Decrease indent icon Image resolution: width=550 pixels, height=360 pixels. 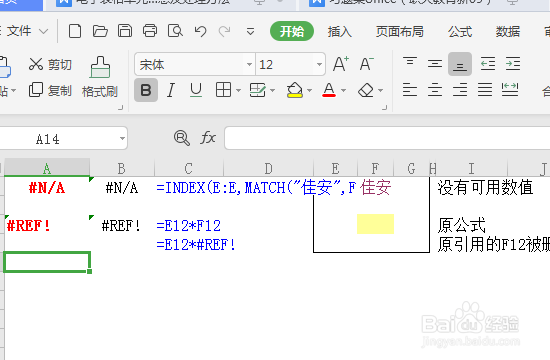coord(488,64)
